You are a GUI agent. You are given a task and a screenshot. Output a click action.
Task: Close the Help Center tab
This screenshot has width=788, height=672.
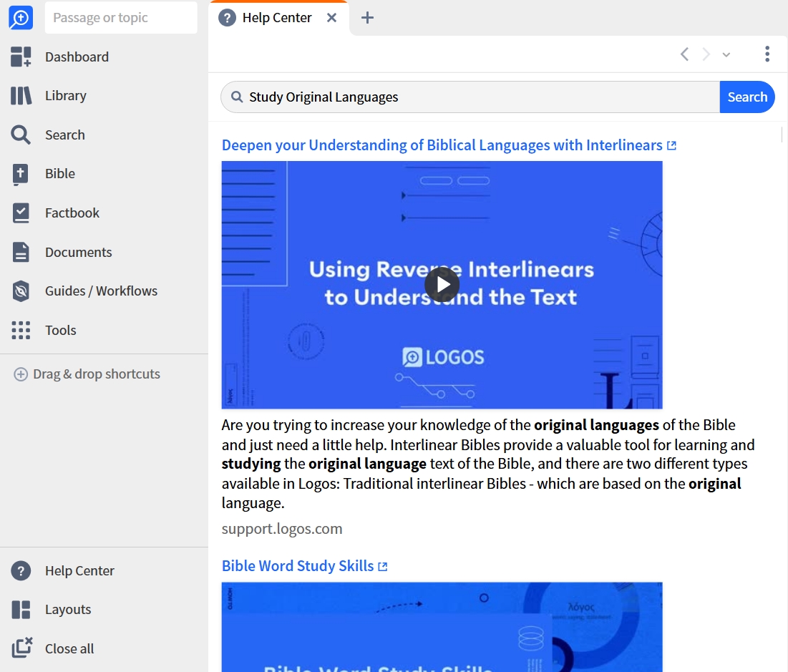point(331,18)
